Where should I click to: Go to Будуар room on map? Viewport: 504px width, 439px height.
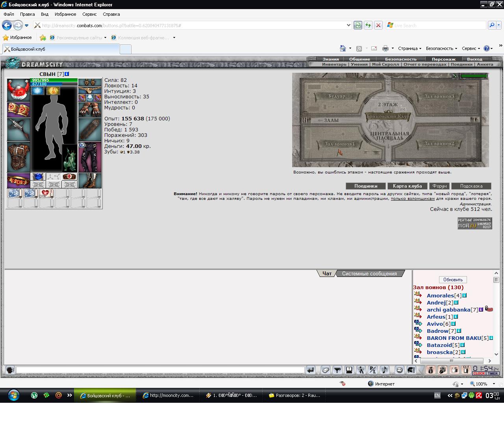pyautogui.click(x=337, y=96)
